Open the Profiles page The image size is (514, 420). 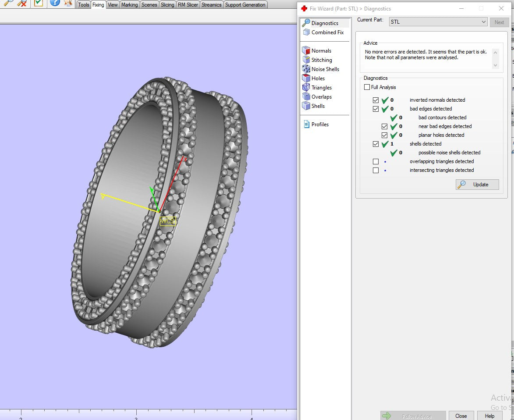tap(319, 125)
